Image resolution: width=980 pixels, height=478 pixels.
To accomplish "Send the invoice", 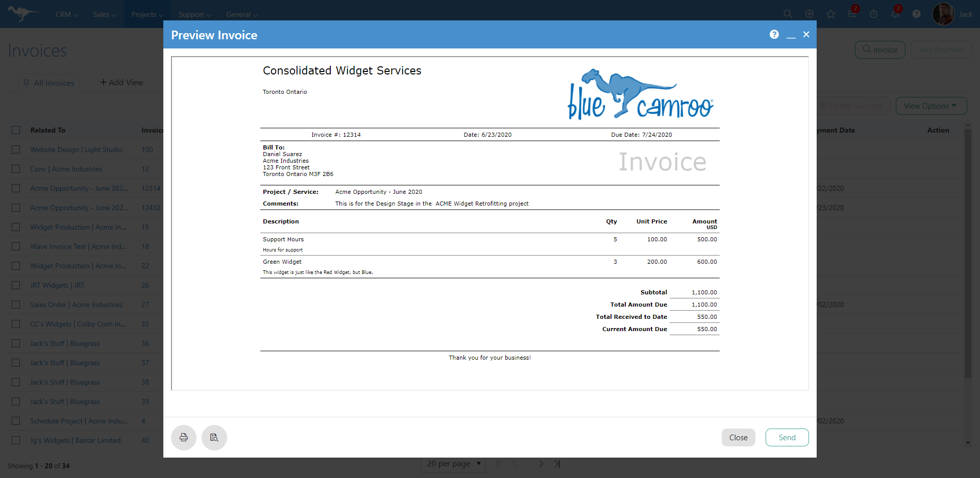I will (x=787, y=438).
